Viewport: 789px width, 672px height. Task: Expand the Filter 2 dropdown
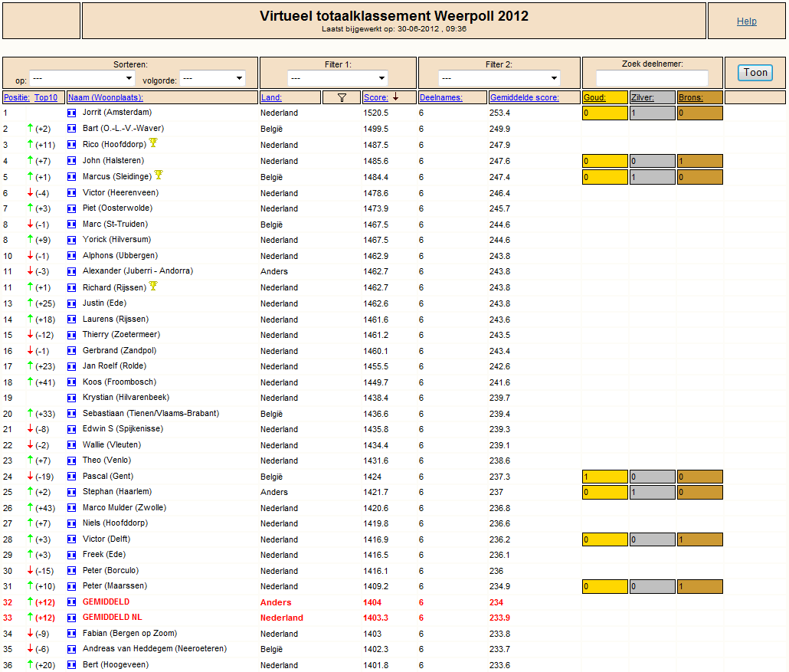point(499,78)
